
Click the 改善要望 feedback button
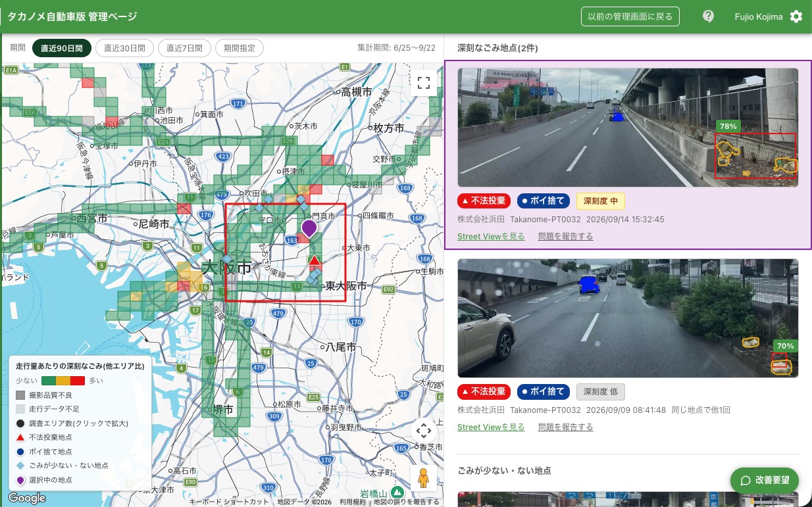(x=764, y=481)
